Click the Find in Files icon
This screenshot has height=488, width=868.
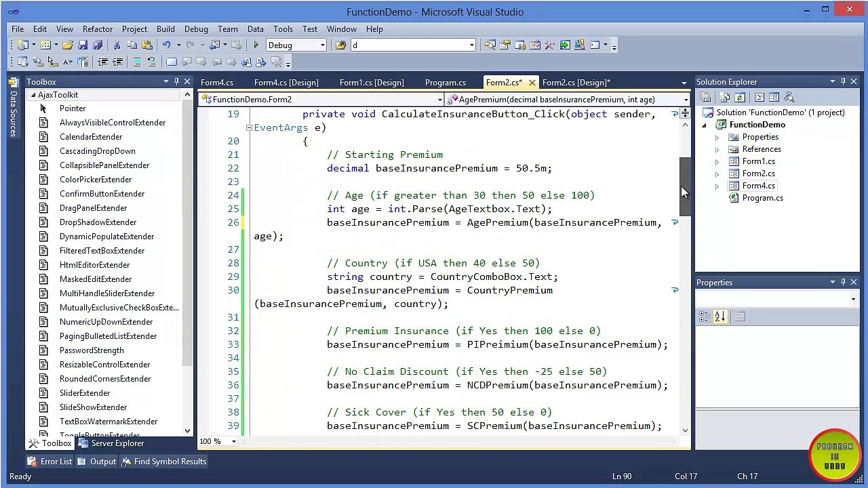pos(340,45)
